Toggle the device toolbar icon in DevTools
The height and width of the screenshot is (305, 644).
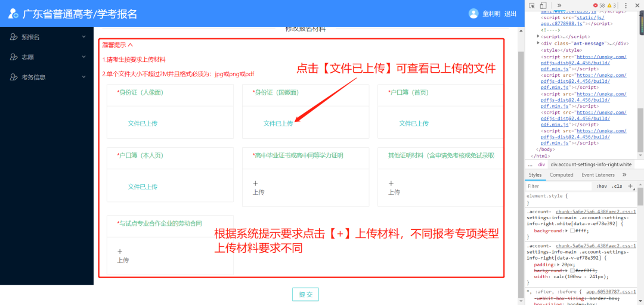544,5
